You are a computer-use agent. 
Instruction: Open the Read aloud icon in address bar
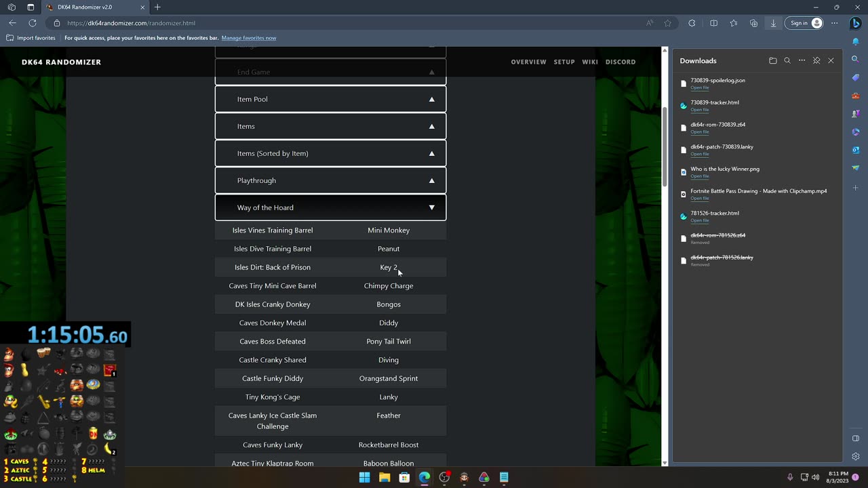650,23
